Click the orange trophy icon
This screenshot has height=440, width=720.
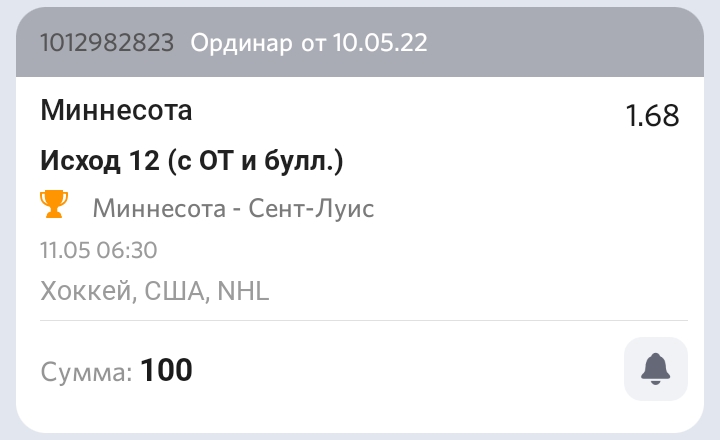coord(54,205)
